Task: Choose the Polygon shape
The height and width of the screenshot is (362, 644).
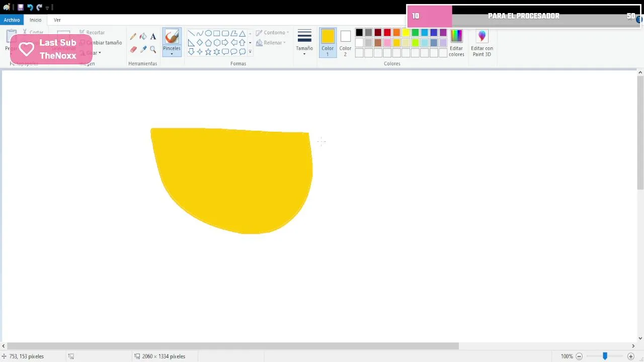Action: pyautogui.click(x=234, y=33)
